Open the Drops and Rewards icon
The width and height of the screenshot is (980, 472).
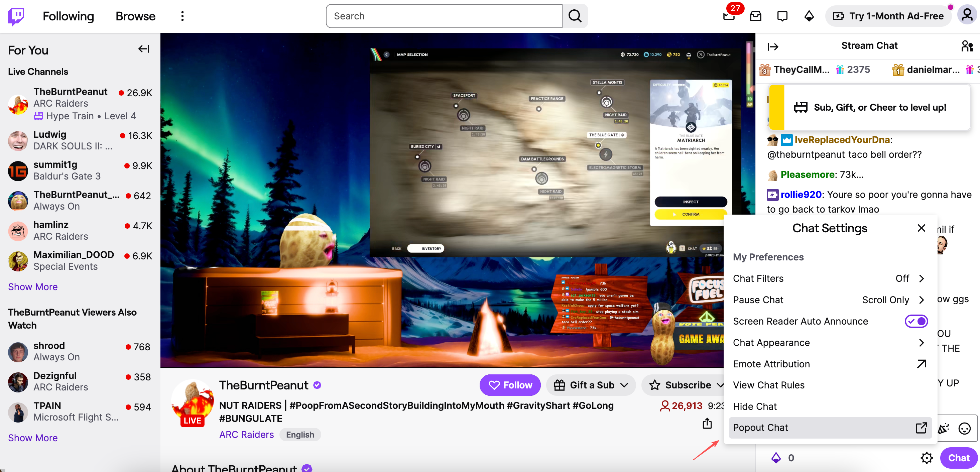pos(809,16)
